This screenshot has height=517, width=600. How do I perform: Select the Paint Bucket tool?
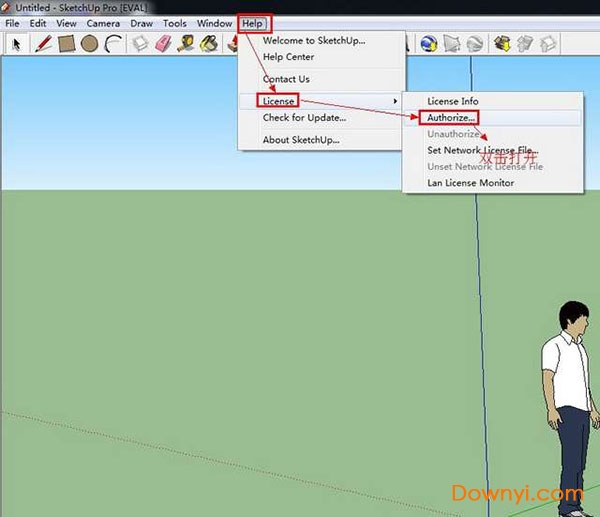coord(209,43)
